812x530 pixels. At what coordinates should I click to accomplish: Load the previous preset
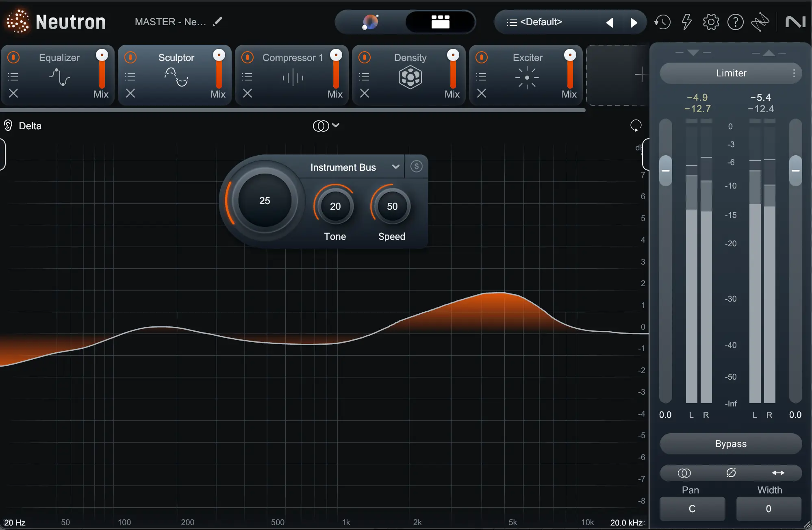click(610, 22)
